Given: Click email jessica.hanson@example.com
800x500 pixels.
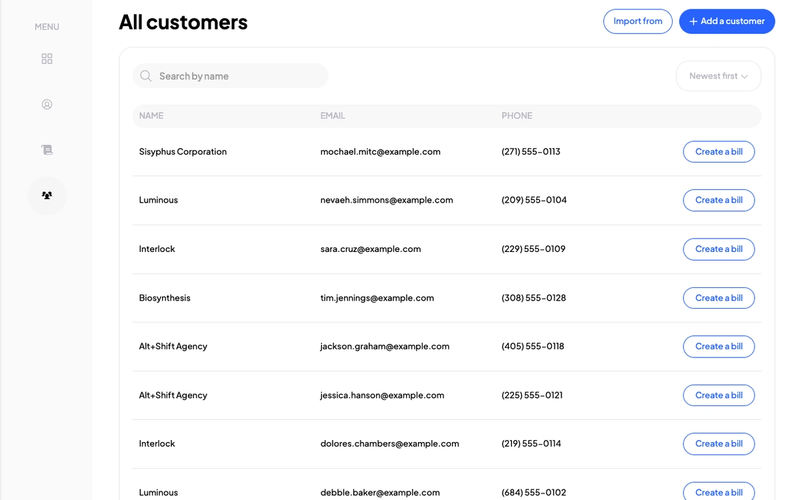Looking at the screenshot, I should pos(382,395).
